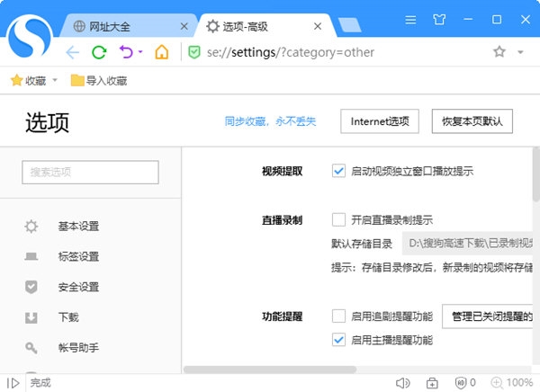Go to the home page icon
This screenshot has width=540, height=392.
click(161, 52)
